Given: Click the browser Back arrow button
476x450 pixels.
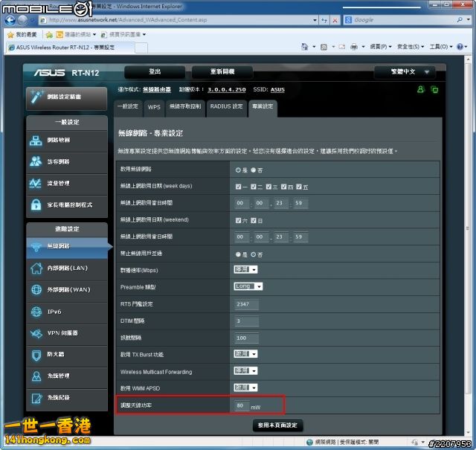Looking at the screenshot, I should tap(9, 20).
